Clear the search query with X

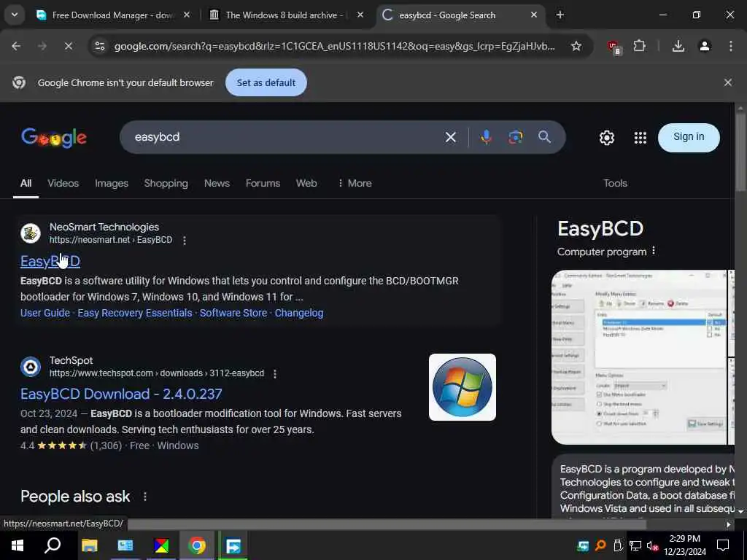click(x=450, y=137)
